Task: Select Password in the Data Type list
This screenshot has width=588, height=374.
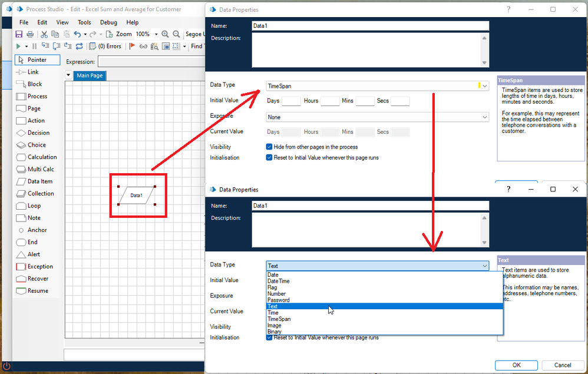Action: coord(279,300)
